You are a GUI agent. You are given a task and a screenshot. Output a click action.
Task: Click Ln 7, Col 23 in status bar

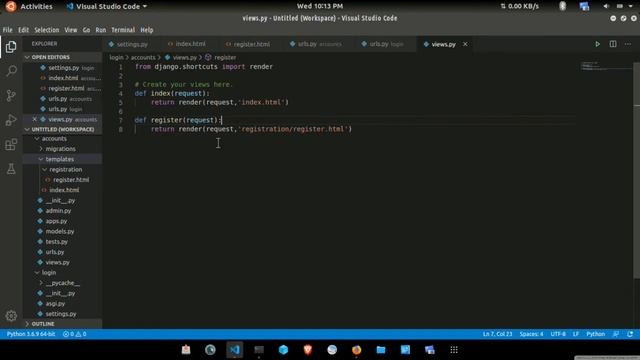click(x=497, y=334)
